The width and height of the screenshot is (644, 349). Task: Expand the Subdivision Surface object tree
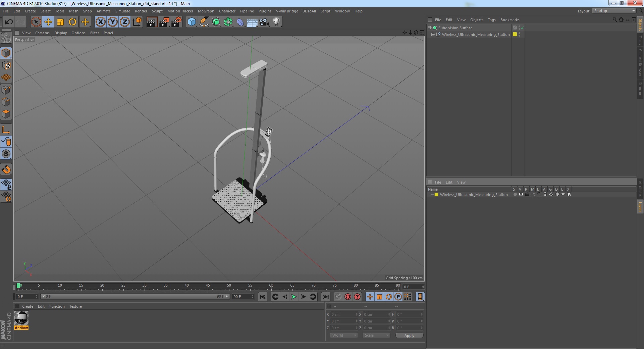429,28
